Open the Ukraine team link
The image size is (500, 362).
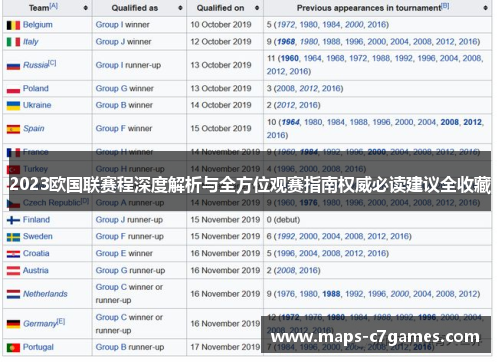pos(37,105)
